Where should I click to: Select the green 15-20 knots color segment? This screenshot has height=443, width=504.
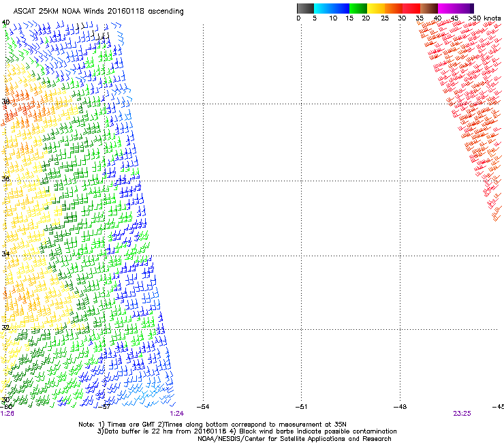pyautogui.click(x=358, y=8)
